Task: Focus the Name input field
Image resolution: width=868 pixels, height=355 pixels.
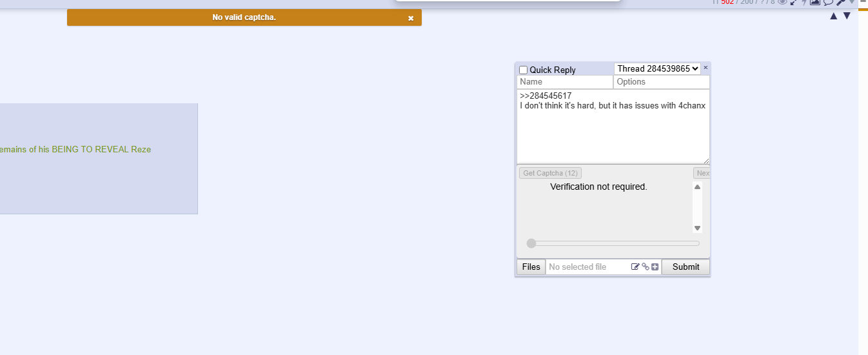Action: point(565,82)
